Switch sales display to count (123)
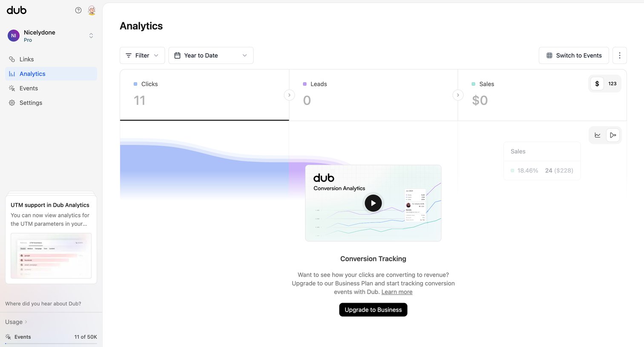644x347 pixels. coord(612,84)
